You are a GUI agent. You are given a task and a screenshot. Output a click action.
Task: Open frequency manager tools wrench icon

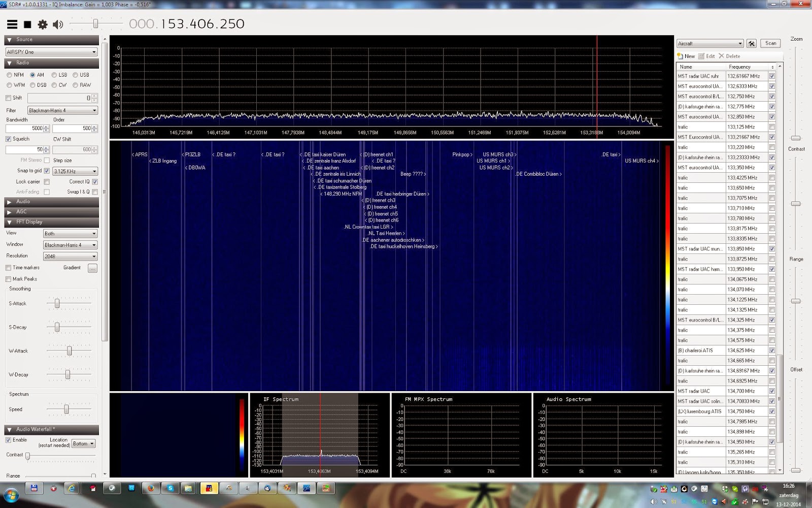[752, 43]
